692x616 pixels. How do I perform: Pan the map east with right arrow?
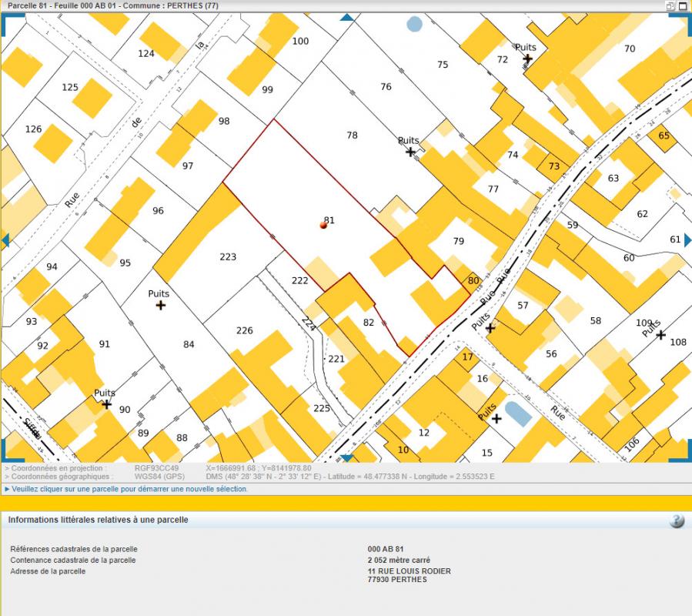tap(687, 240)
